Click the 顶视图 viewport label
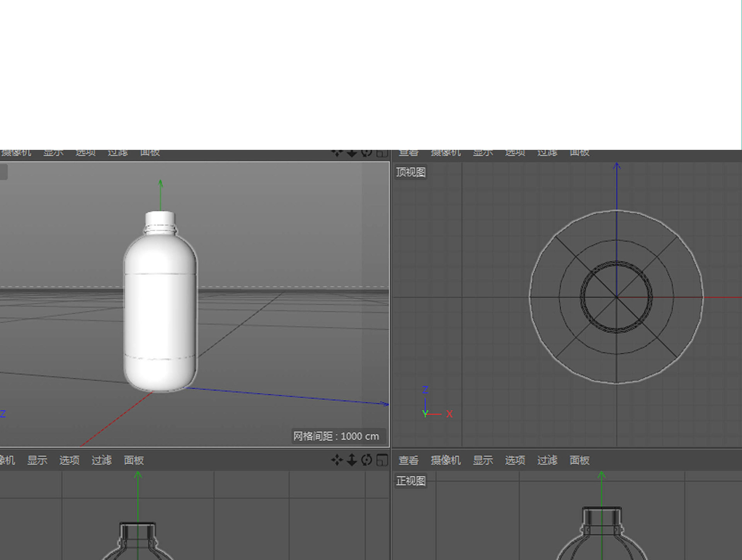This screenshot has height=560, width=742. (x=410, y=172)
